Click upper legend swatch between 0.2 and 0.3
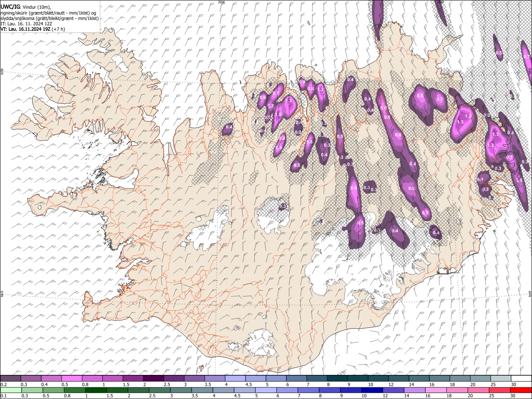The width and height of the screenshot is (532, 399). [10, 378]
